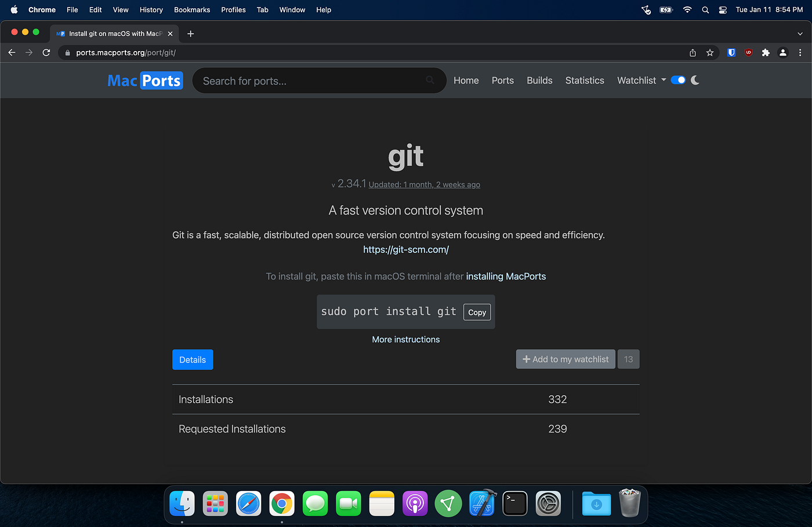Viewport: 812px width, 527px height.
Task: Open Safari from the dock
Action: (x=249, y=503)
